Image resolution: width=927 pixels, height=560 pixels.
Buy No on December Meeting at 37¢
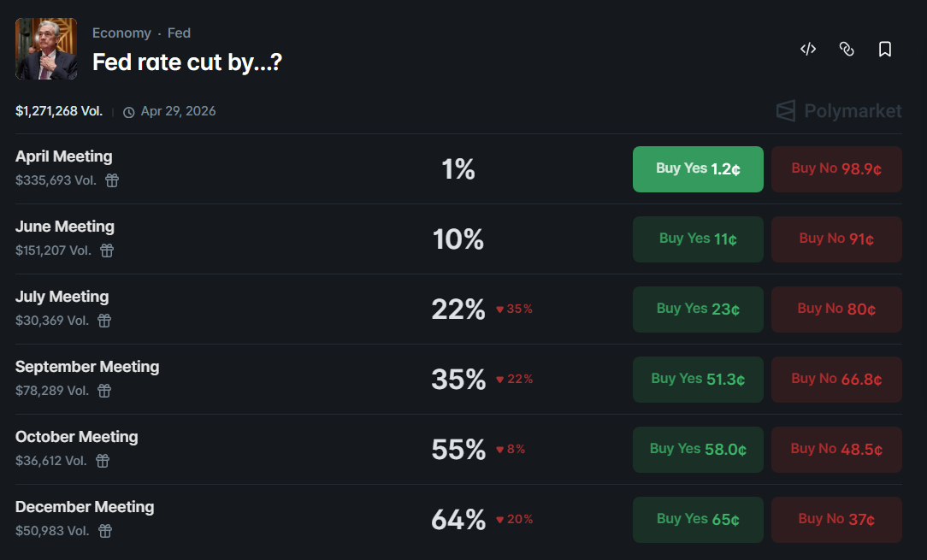(x=835, y=519)
